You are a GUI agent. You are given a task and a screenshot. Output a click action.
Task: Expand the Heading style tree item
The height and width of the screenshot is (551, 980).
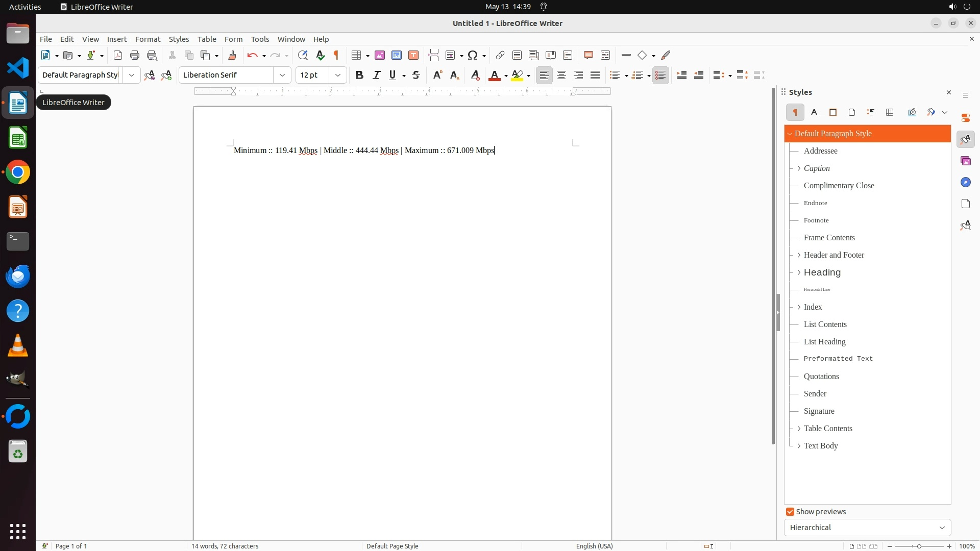pyautogui.click(x=799, y=272)
